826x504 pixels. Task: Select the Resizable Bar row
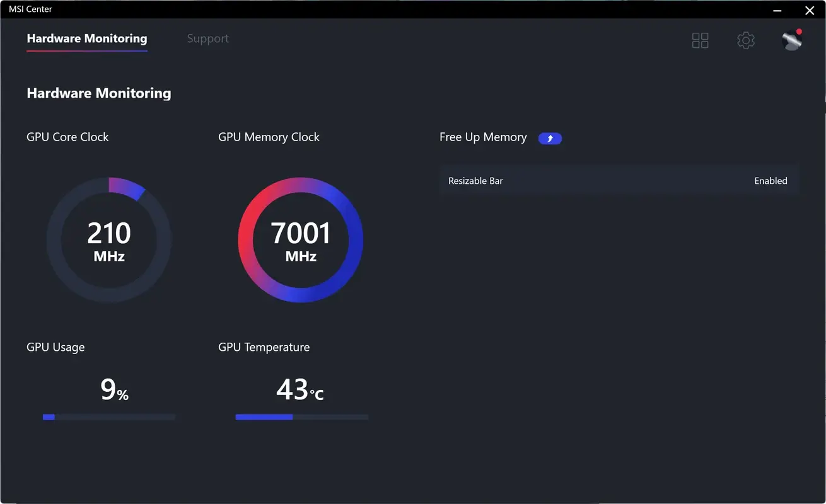click(x=619, y=181)
